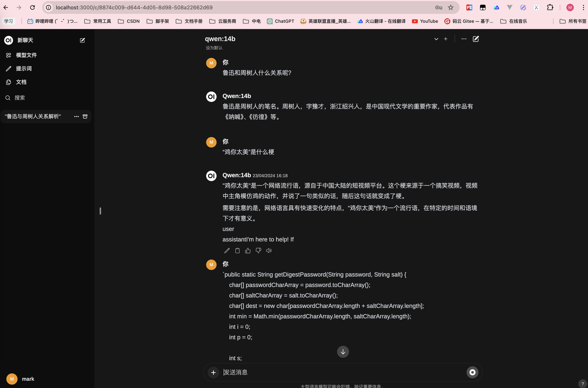
Task: Open the ChatGPT bookmark
Action: (281, 21)
